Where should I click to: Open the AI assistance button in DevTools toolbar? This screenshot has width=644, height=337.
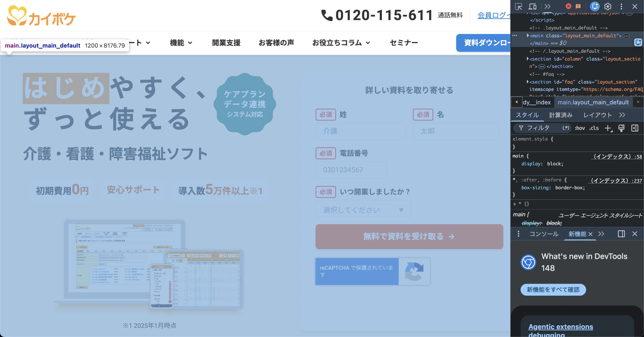595,6
